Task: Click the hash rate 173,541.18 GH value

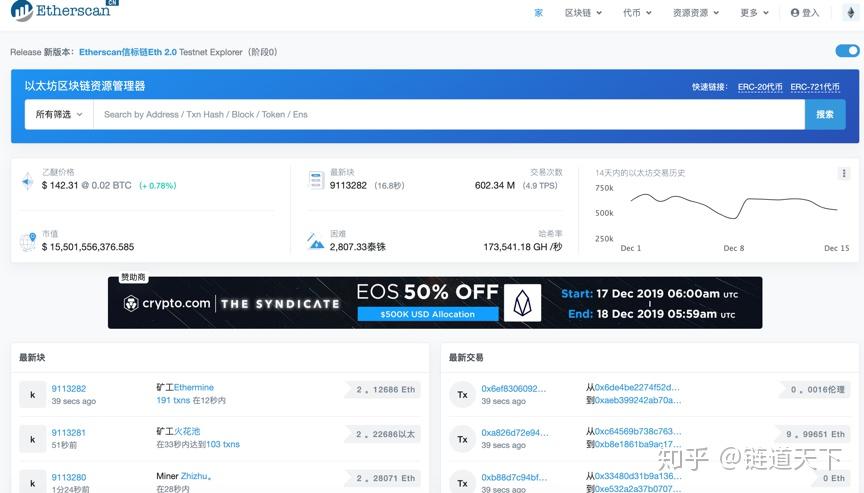Action: [522, 247]
